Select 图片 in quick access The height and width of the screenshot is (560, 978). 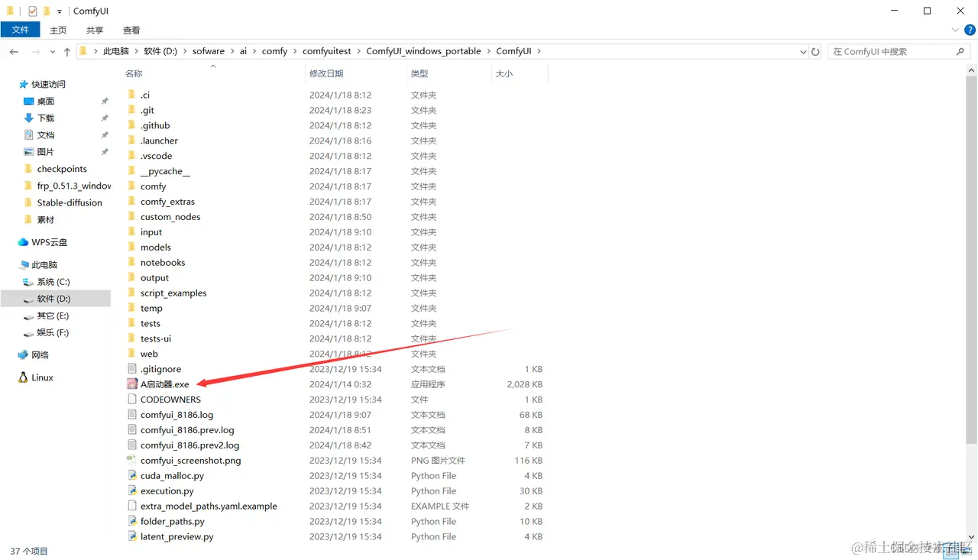click(x=46, y=151)
